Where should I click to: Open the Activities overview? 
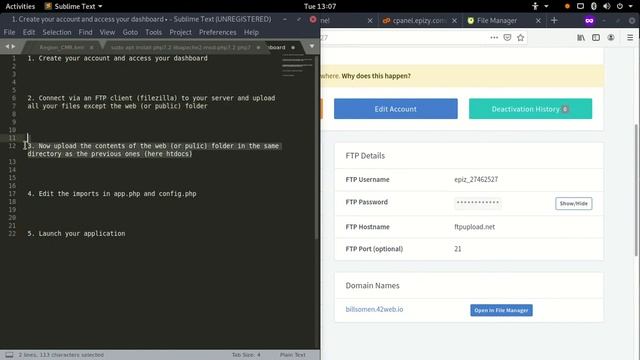(20, 6)
